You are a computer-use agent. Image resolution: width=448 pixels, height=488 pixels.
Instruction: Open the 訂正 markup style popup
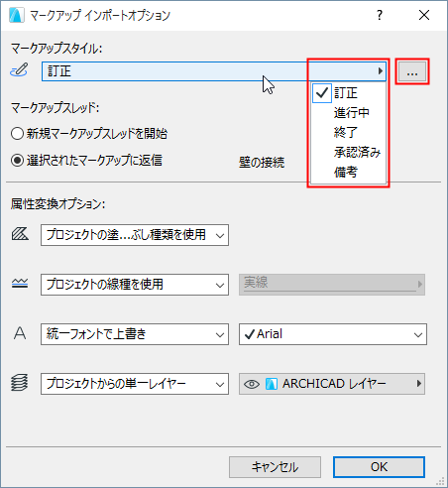tap(214, 71)
